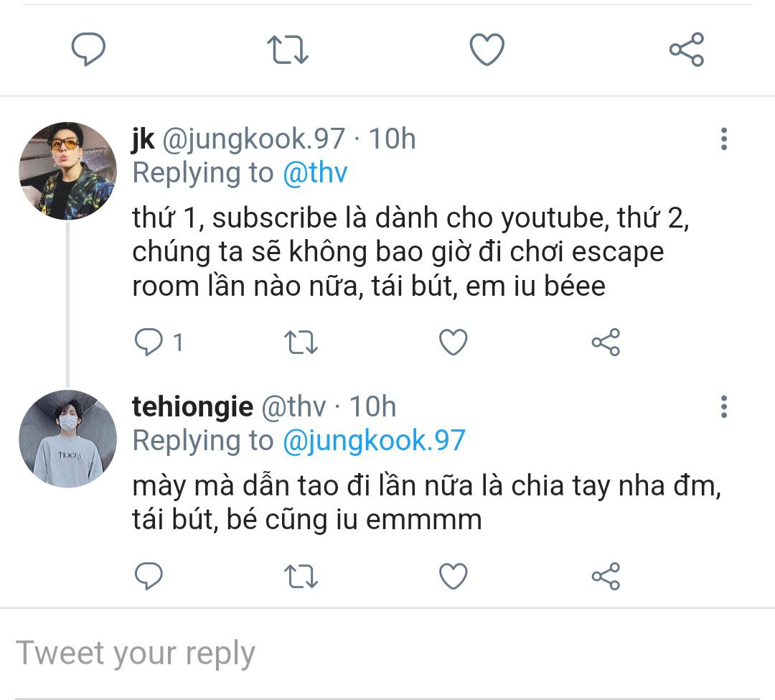Open more options for jk's tweet
Screen dimensions: 775x700
[x=723, y=139]
